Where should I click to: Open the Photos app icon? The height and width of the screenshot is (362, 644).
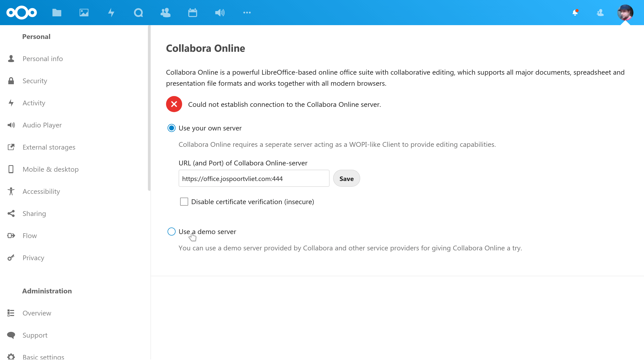pos(84,13)
